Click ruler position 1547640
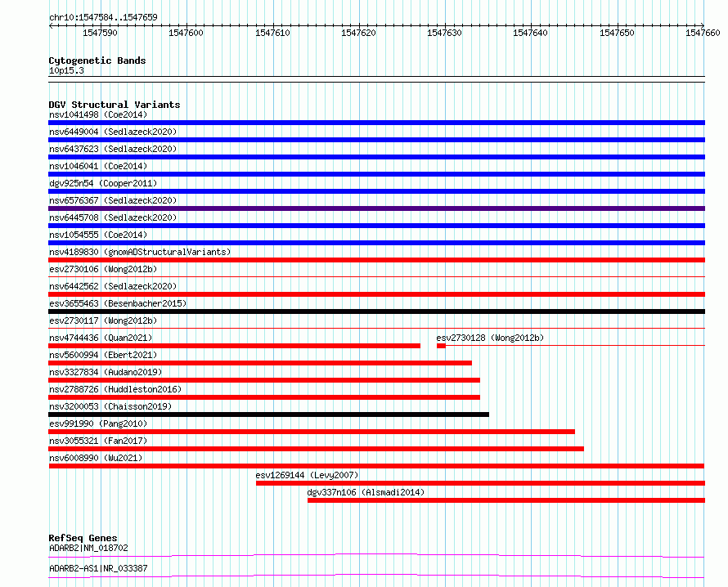Screen dimensions: 728x587 point(530,33)
